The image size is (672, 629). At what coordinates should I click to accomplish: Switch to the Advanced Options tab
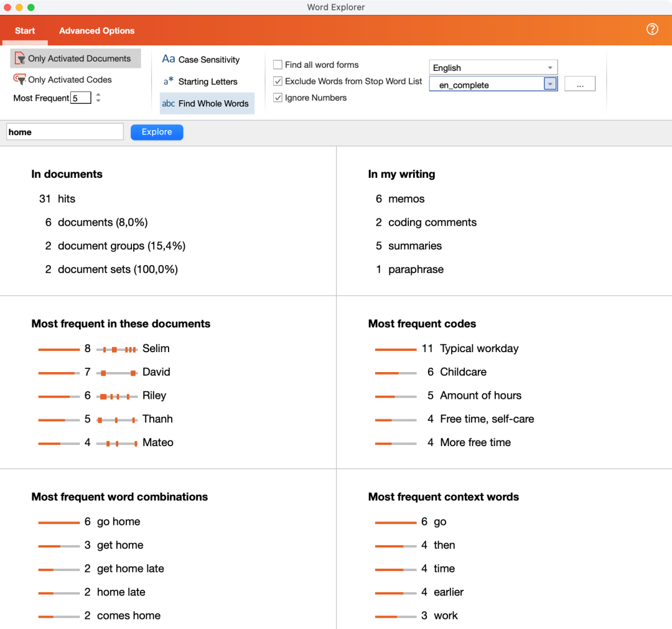(97, 30)
